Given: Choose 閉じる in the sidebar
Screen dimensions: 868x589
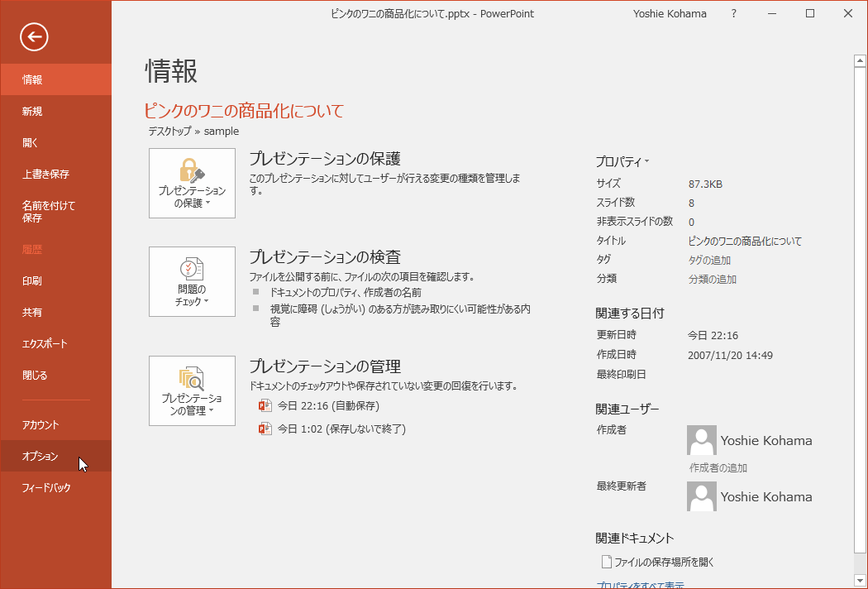Looking at the screenshot, I should 56,375.
